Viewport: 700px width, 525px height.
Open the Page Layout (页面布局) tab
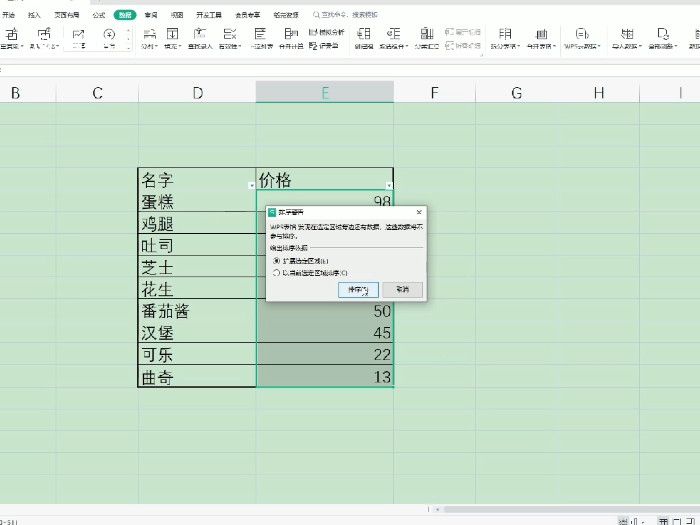click(67, 15)
